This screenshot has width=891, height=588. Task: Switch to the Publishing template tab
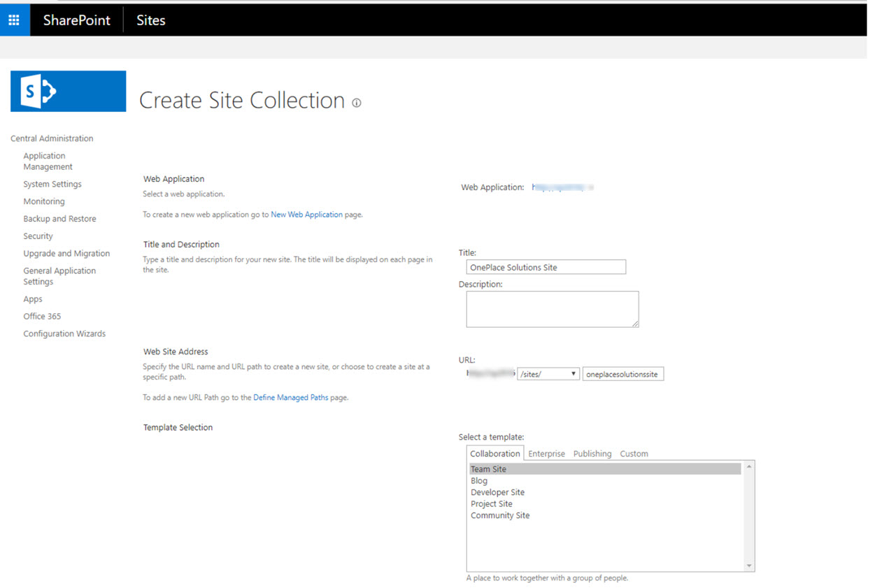(592, 454)
